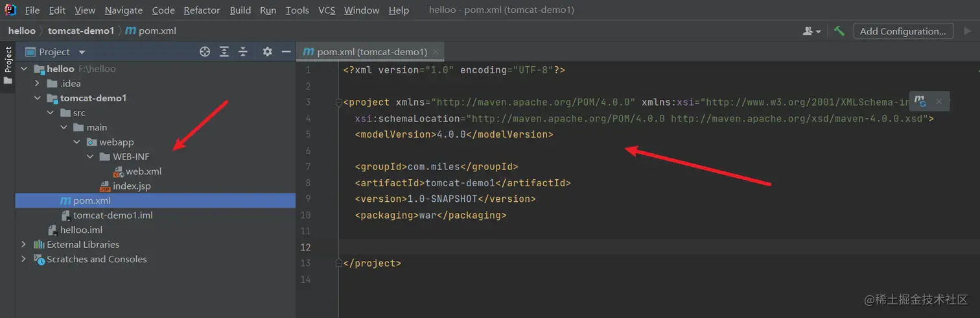Collapse the helloo root node
This screenshot has width=980, height=318.
(x=24, y=69)
